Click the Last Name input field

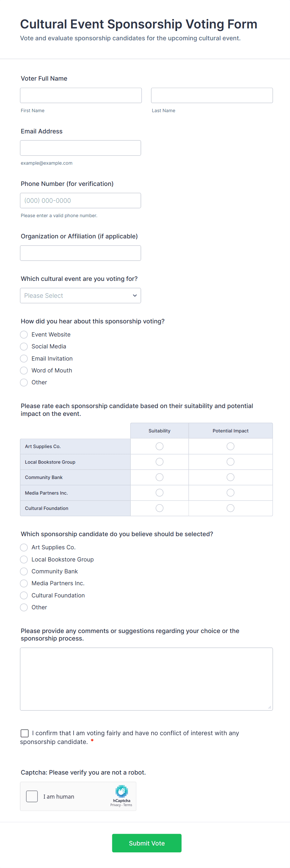tap(212, 95)
